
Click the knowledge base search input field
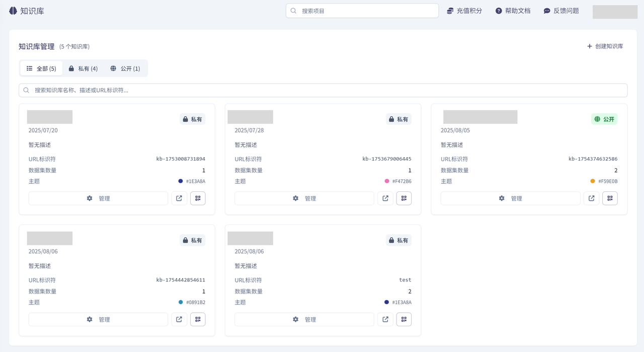(x=322, y=90)
